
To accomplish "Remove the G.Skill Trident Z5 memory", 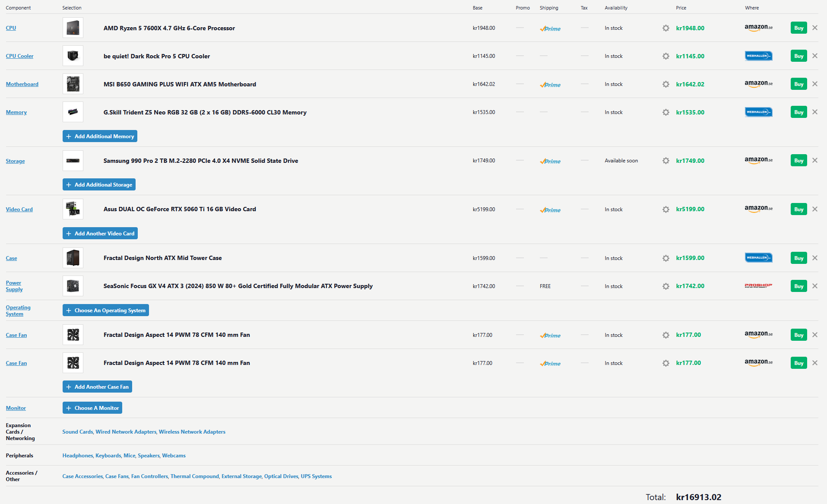I will (x=815, y=112).
